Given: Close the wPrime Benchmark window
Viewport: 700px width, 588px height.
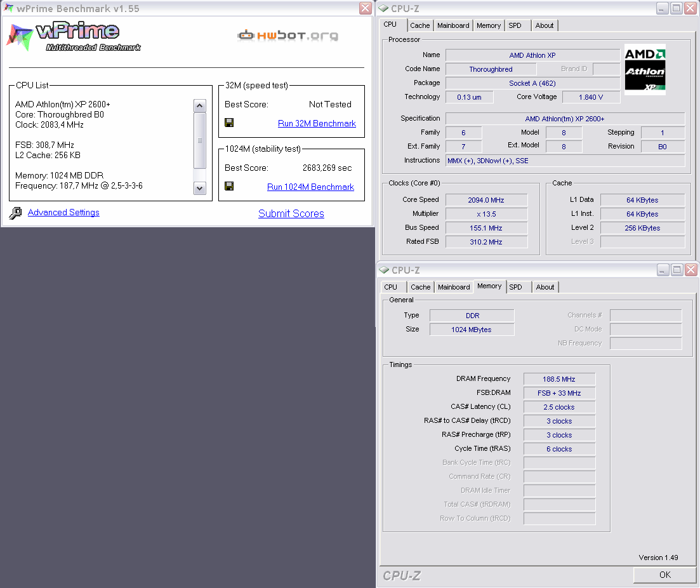Looking at the screenshot, I should [365, 8].
